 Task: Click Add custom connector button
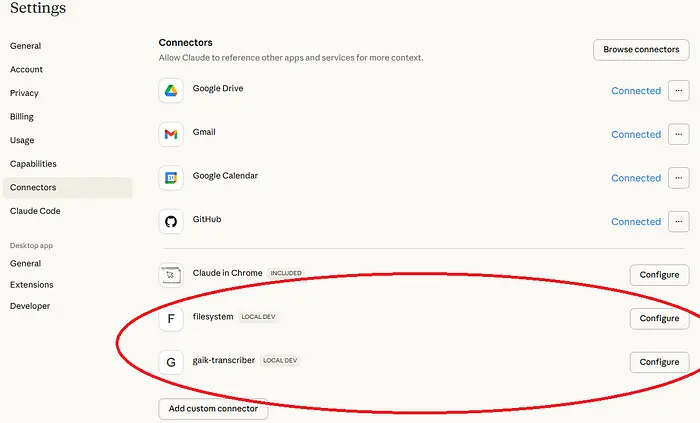tap(213, 408)
